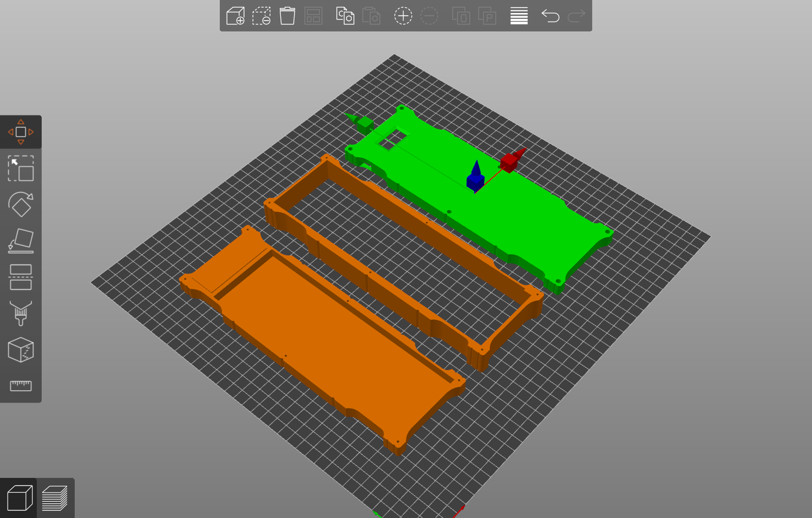Switch to 3D editor view
This screenshot has height=518, width=812.
coord(19,498)
